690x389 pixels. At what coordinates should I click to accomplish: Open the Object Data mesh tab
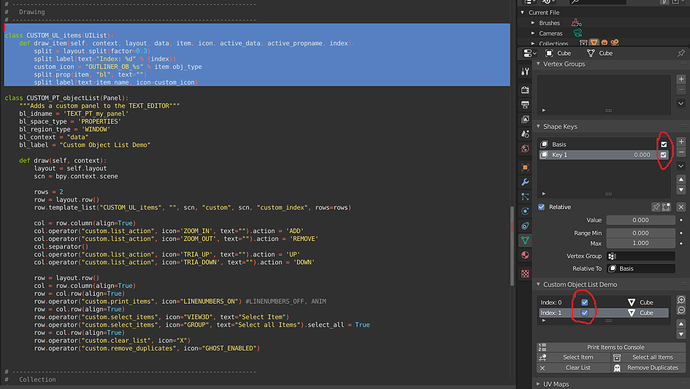(525, 240)
